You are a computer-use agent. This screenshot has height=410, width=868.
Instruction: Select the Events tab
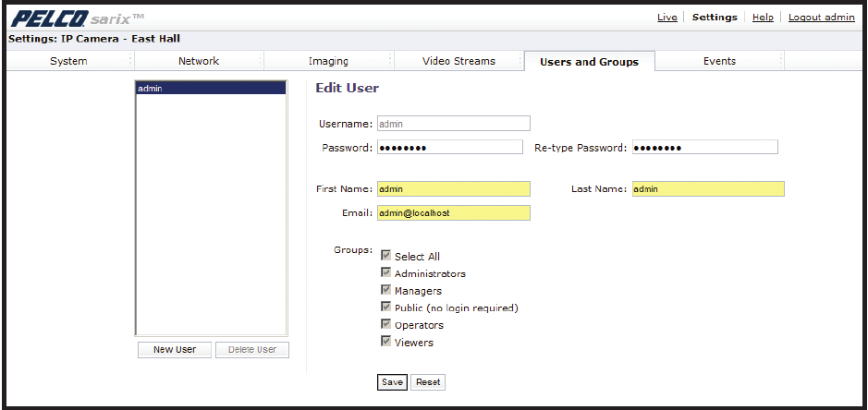[x=719, y=61]
